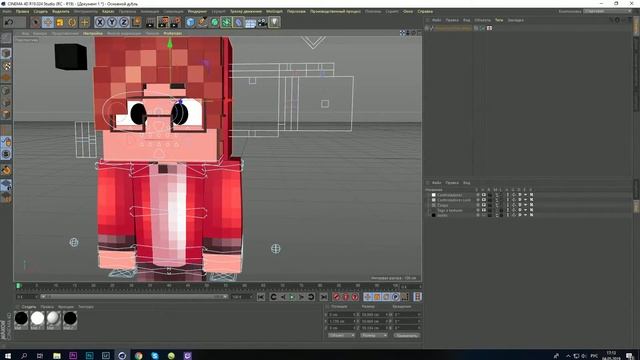
Task: Click the green Array generator icon
Action: coord(226,22)
